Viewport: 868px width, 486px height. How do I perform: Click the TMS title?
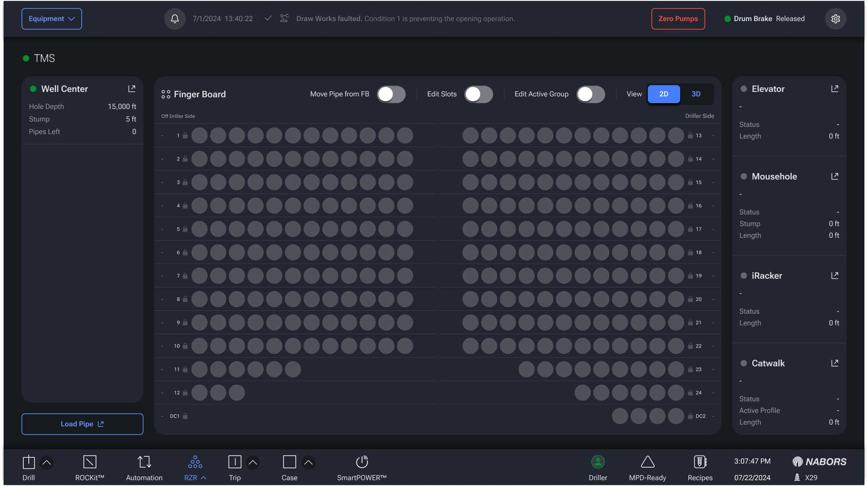[44, 58]
